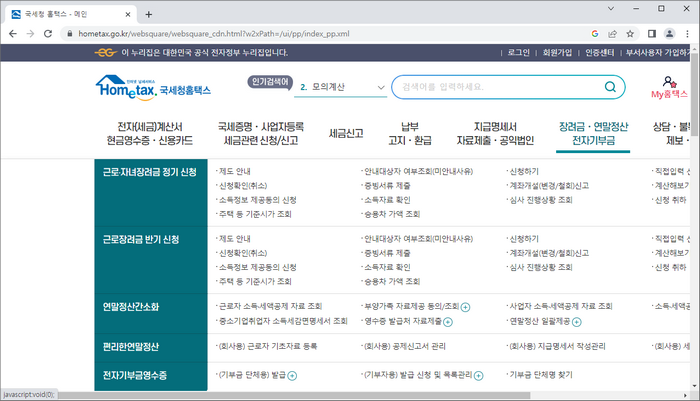Click the Hometax 국세청홈택스 logo

pos(153,88)
